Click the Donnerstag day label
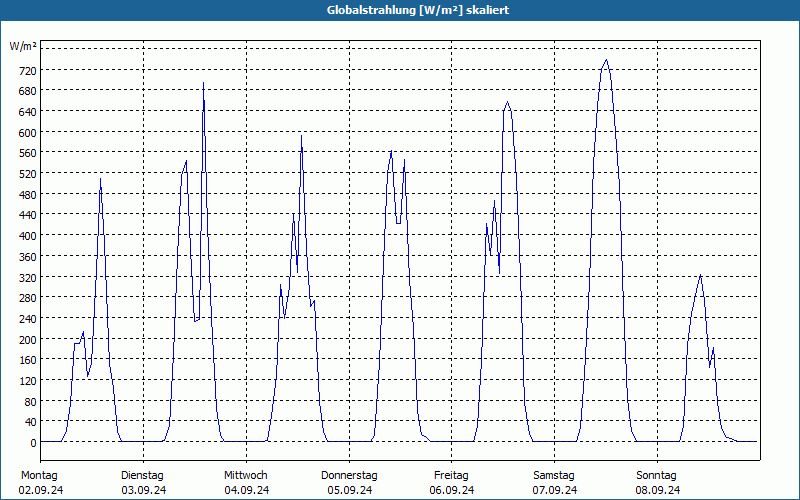The width and height of the screenshot is (800, 500). (349, 475)
